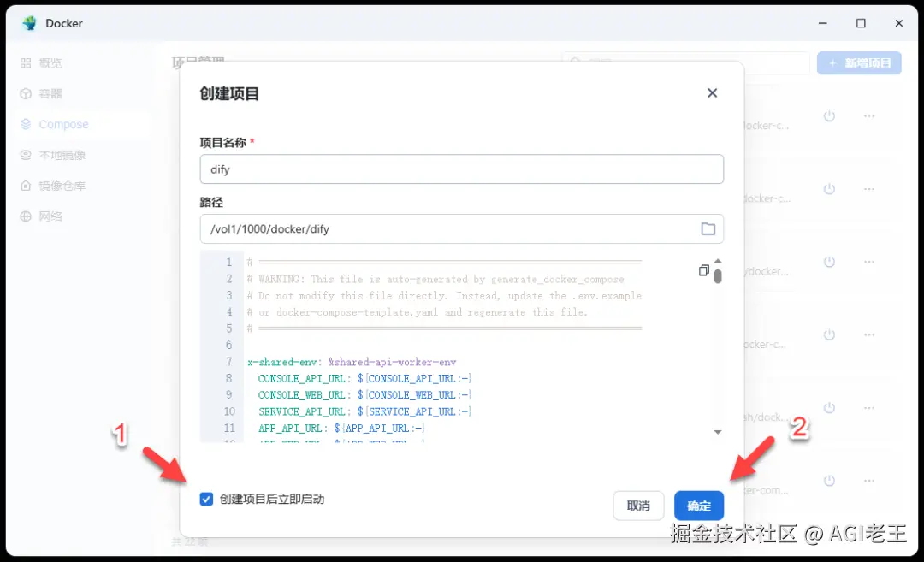Click the Compose layers icon

(26, 124)
